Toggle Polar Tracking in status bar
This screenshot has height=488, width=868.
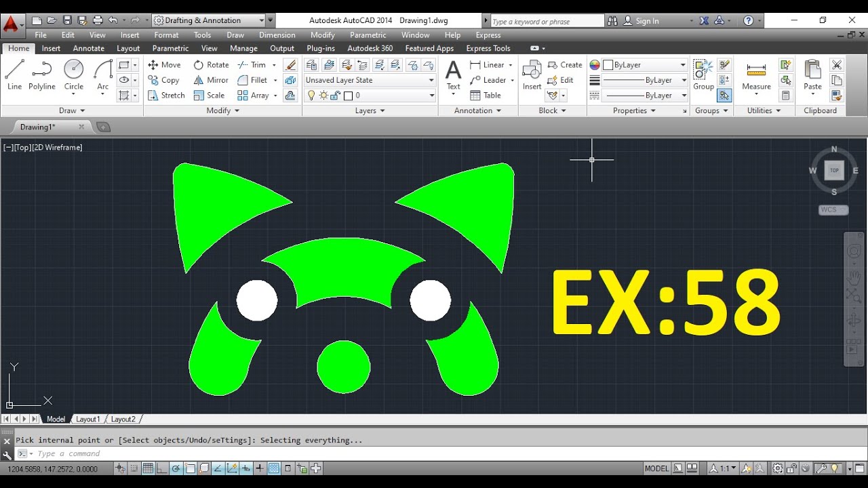(176, 468)
